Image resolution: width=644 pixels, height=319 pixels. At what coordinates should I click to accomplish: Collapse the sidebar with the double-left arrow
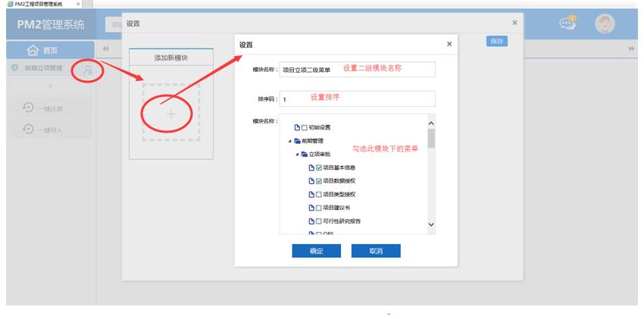coord(106,49)
